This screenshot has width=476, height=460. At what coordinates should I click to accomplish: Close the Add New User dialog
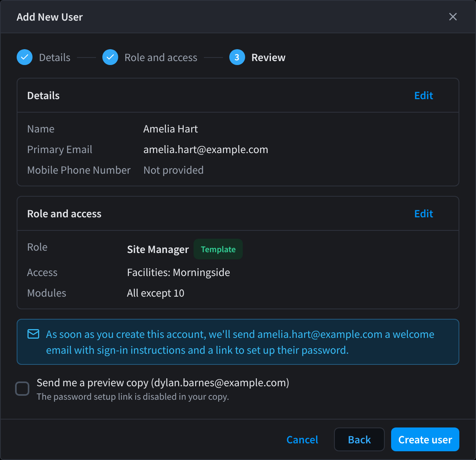click(453, 17)
